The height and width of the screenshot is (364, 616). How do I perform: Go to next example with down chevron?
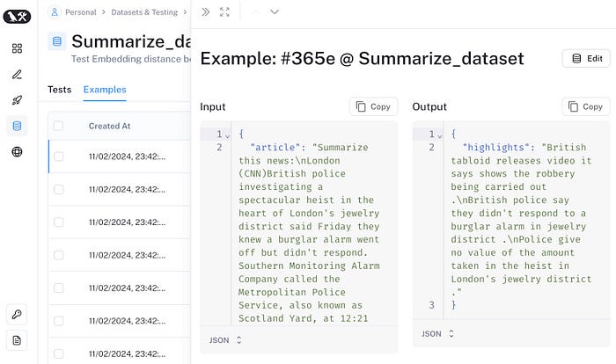[x=275, y=12]
